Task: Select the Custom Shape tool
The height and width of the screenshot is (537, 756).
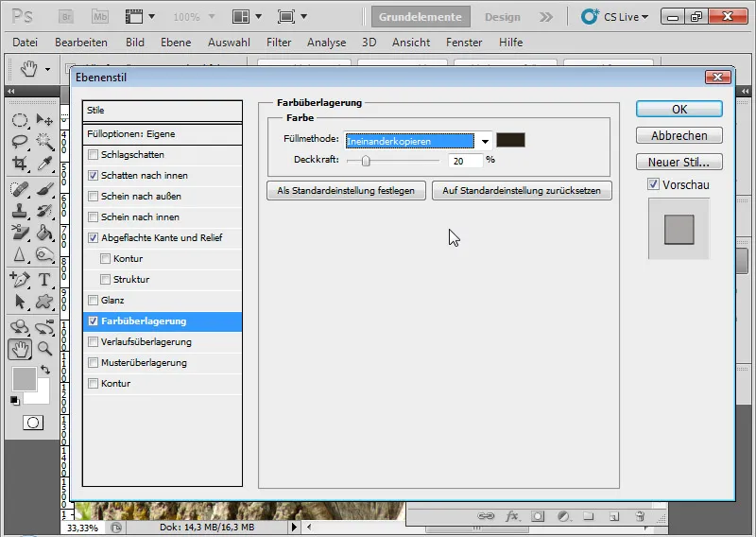Action: pos(44,302)
